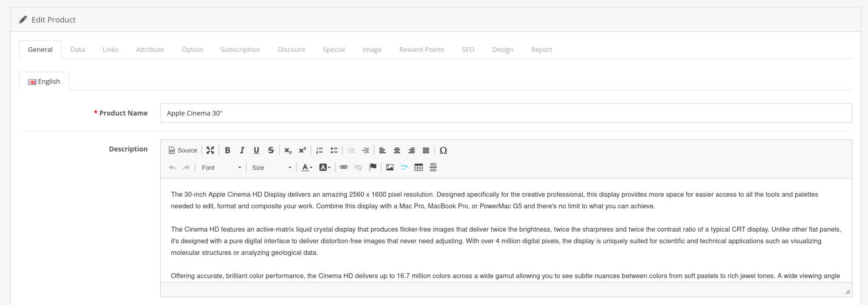This screenshot has height=305, width=868.
Task: Switch to the Data tab
Action: 78,49
